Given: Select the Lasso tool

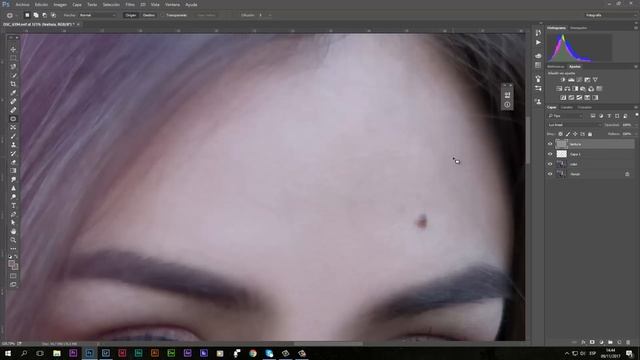Looking at the screenshot, I should point(13,67).
